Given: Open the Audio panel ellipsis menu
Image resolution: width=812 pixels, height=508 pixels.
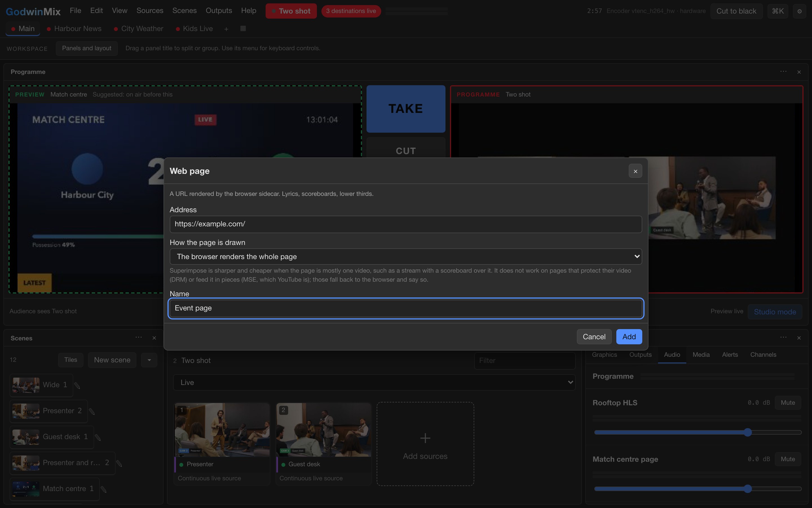Looking at the screenshot, I should pyautogui.click(x=783, y=337).
